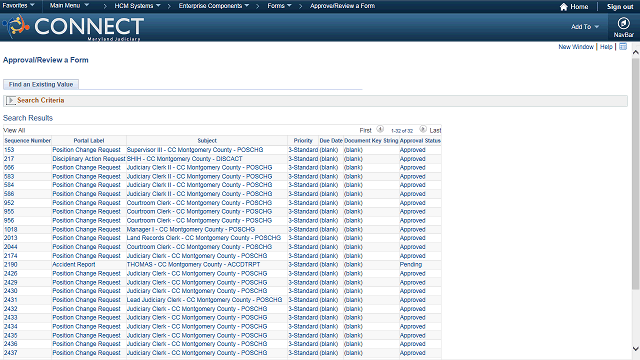The width and height of the screenshot is (640, 360).
Task: Open the New Window link
Action: 576,47
